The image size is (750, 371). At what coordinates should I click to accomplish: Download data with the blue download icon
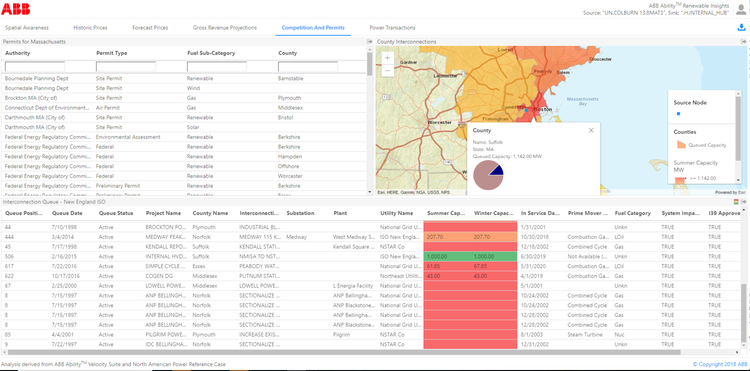click(742, 28)
